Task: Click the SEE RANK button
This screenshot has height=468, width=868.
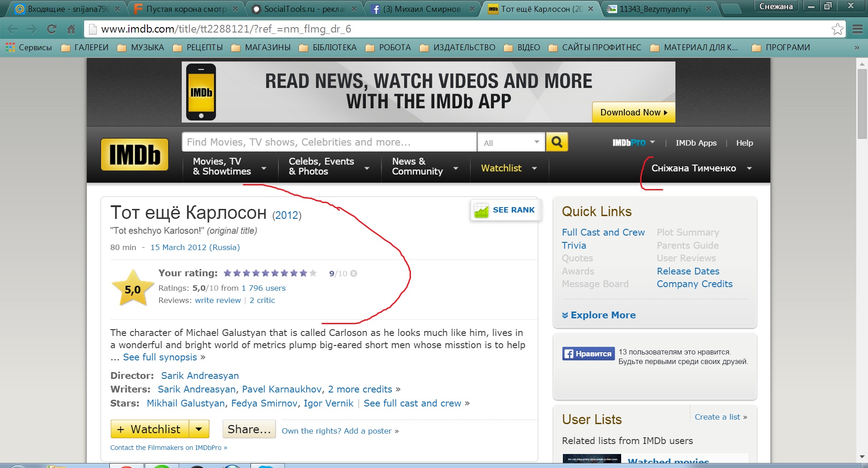Action: [x=505, y=210]
